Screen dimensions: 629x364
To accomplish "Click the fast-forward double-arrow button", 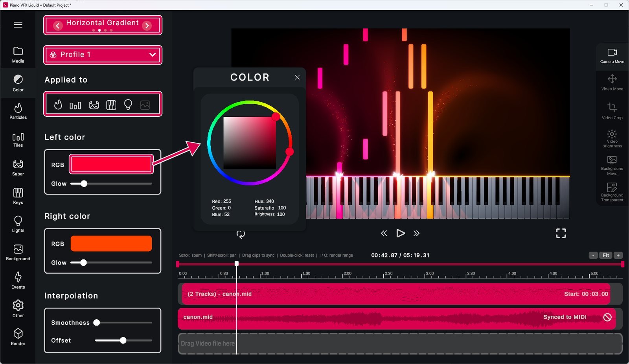I will [x=417, y=233].
